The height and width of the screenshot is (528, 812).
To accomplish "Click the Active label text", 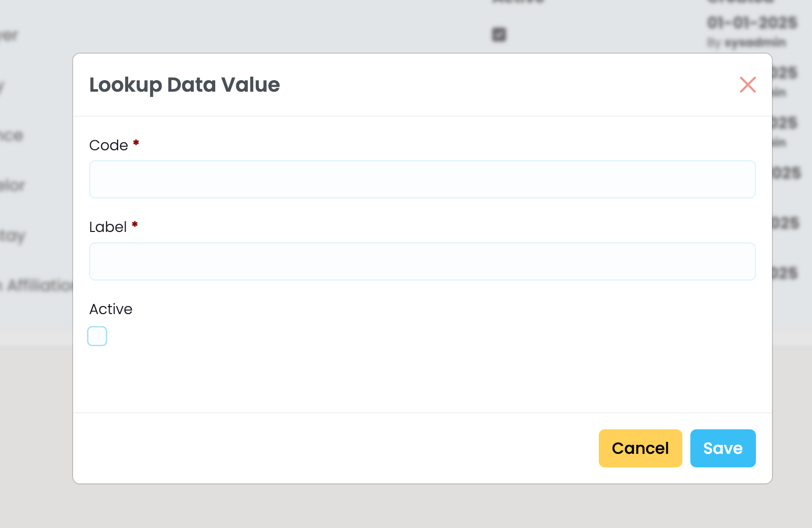I will click(x=111, y=309).
